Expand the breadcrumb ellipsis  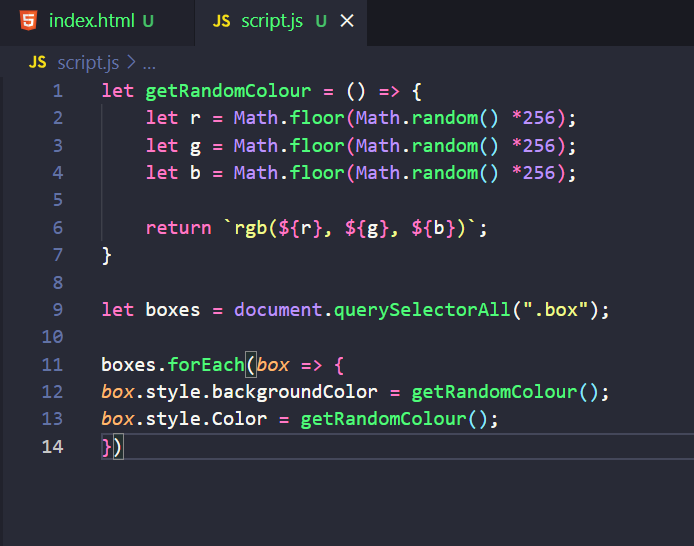tap(149, 65)
